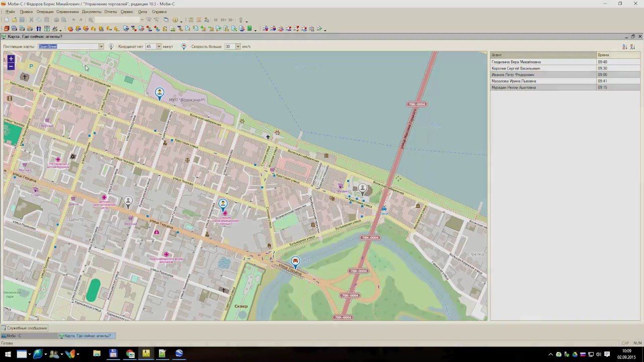644x362 pixels.
Task: Select agent Королев Сергей Васильевич
Action: click(x=543, y=68)
